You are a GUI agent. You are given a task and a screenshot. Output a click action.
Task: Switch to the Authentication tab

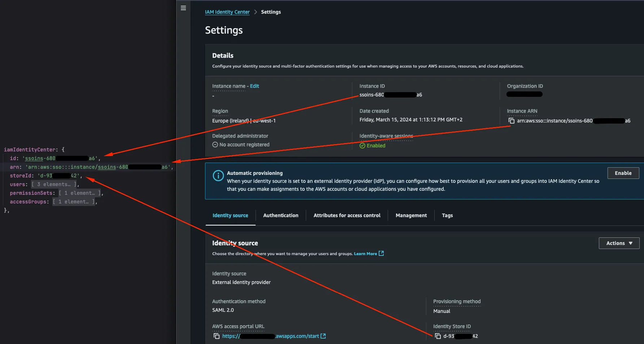tap(280, 215)
